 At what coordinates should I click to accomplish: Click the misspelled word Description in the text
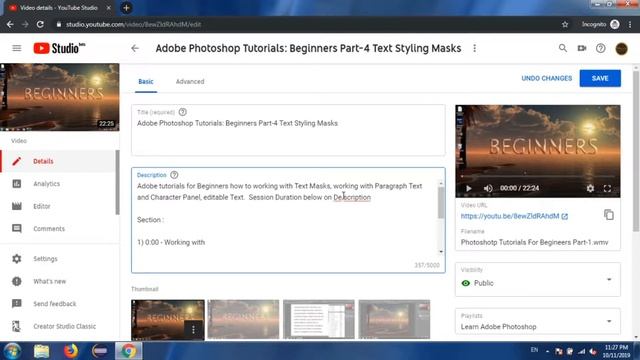(x=352, y=197)
